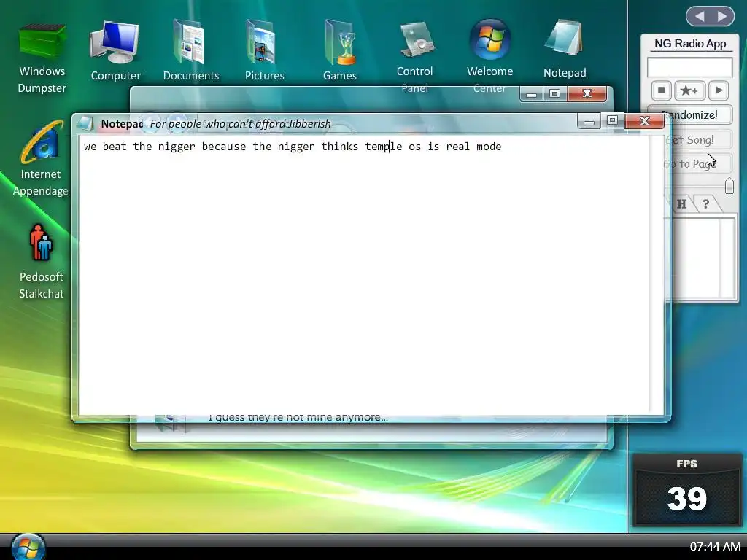Viewport: 747px width, 560px height.
Task: Open the Internet Appendage browser icon
Action: click(x=41, y=159)
